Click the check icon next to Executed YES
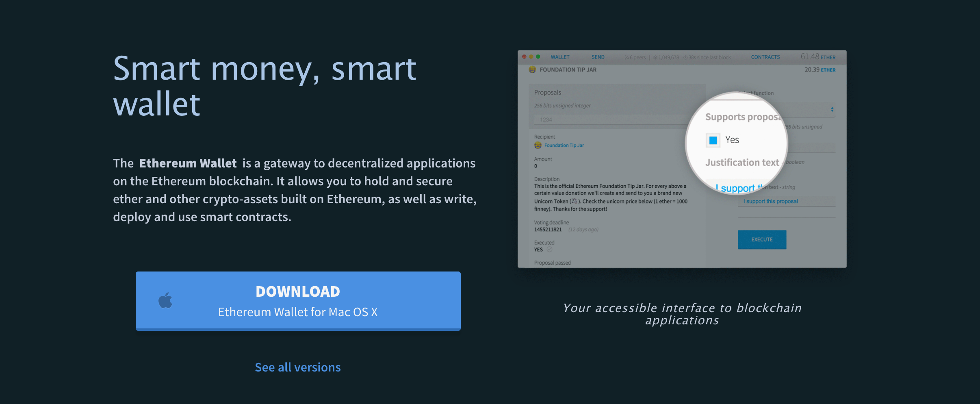This screenshot has width=980, height=404. click(549, 250)
